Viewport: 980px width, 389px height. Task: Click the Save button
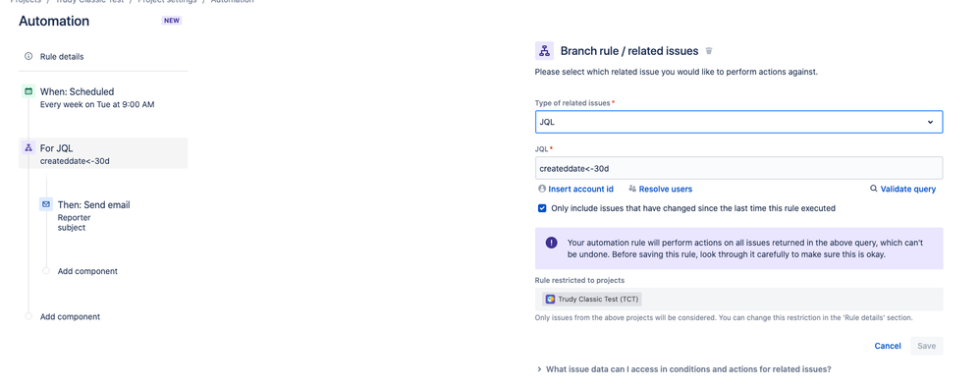(926, 346)
